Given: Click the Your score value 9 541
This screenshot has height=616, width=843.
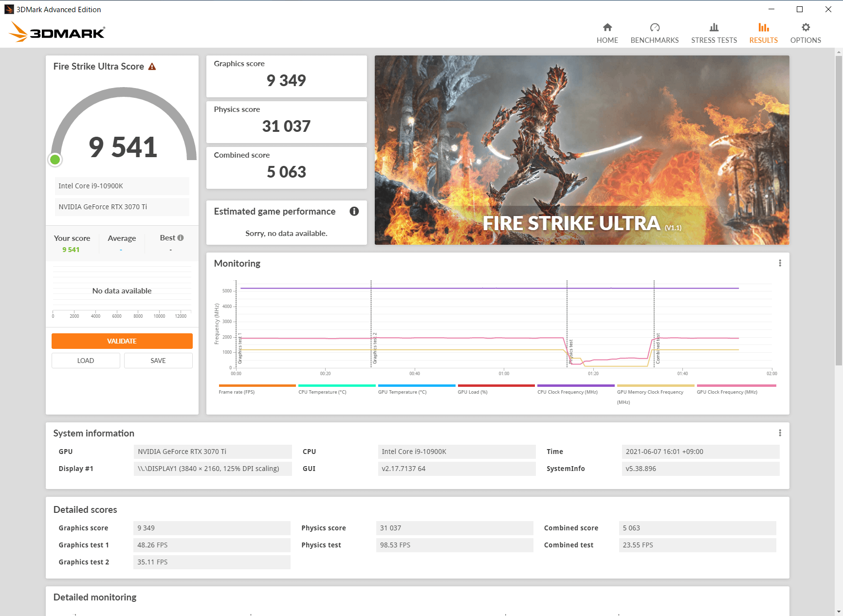Looking at the screenshot, I should tap(71, 250).
